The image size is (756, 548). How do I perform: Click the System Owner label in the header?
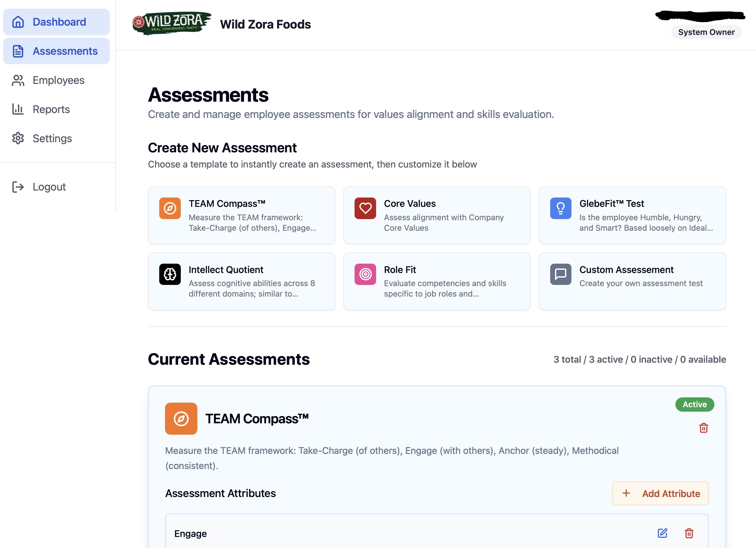pos(706,32)
